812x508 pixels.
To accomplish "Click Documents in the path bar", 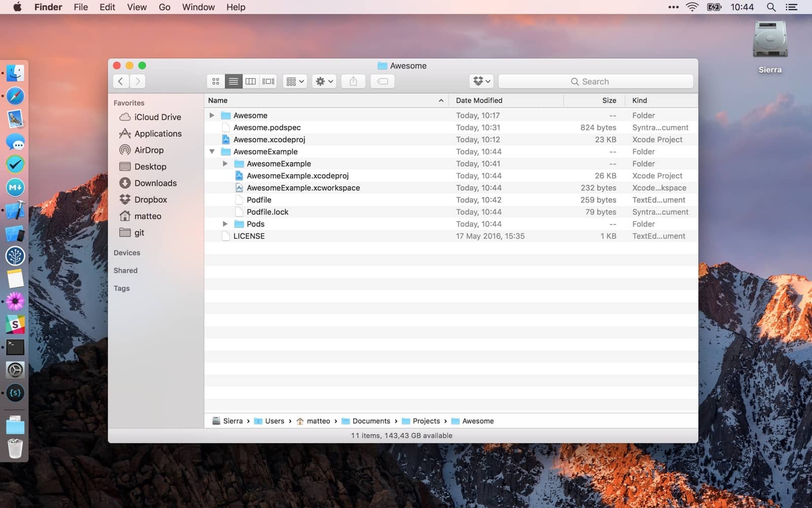I will click(x=371, y=421).
